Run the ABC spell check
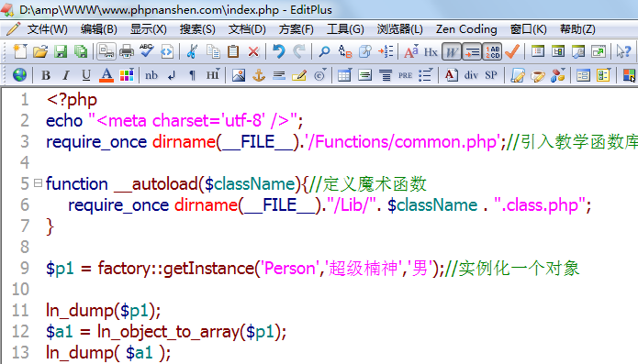Screen dimensions: 638x364 147,50
